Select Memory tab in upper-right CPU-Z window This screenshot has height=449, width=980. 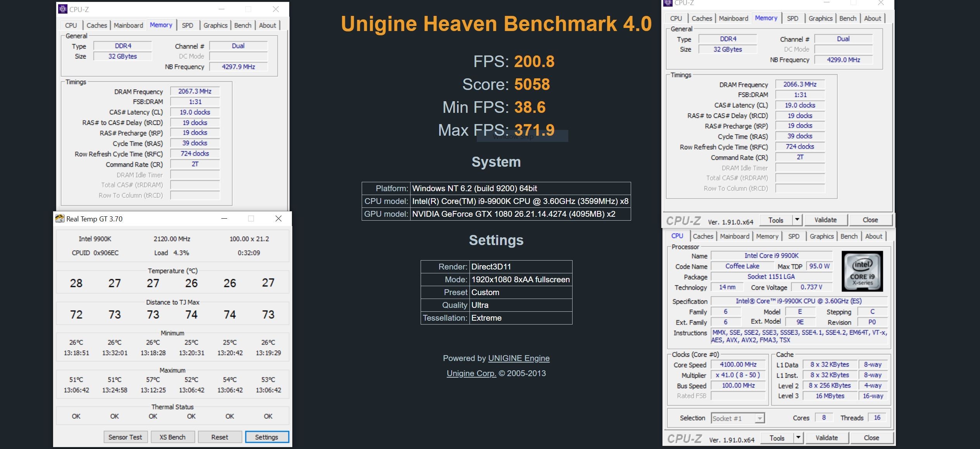[766, 18]
